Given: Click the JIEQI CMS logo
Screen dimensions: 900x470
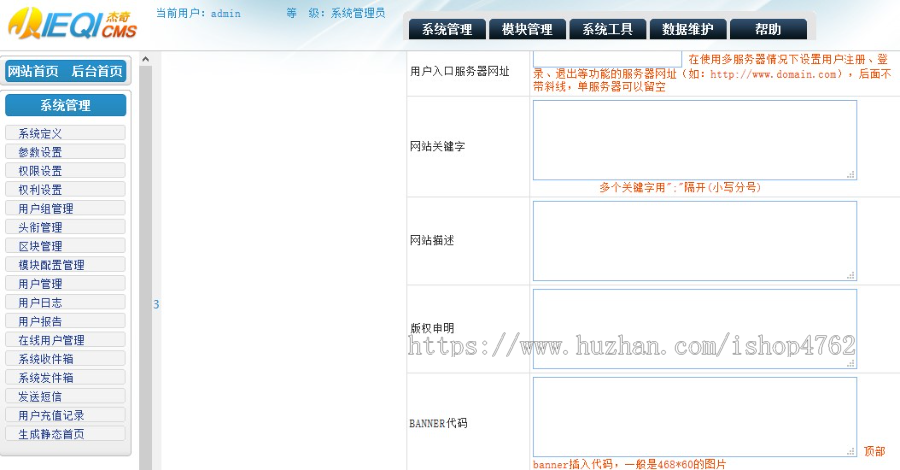Looking at the screenshot, I should [x=68, y=24].
